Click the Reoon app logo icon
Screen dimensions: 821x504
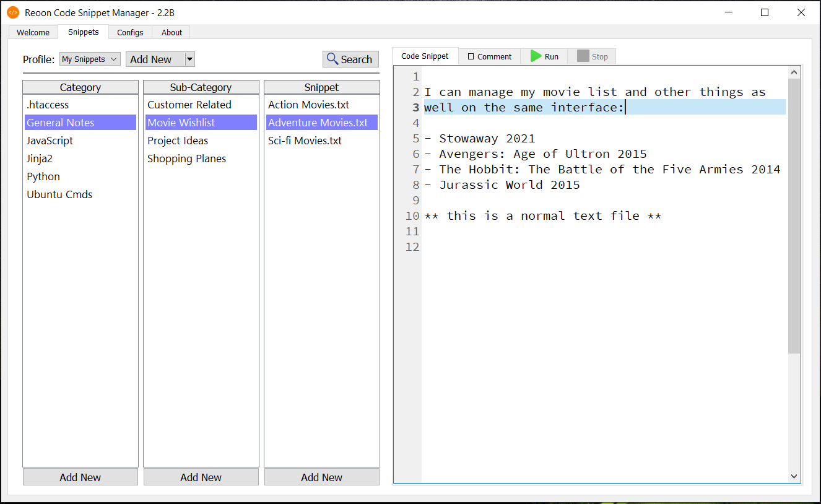pyautogui.click(x=13, y=12)
